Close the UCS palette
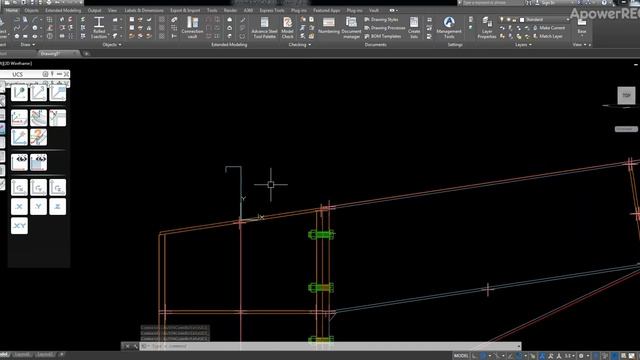This screenshot has width=640, height=360. pos(66,74)
